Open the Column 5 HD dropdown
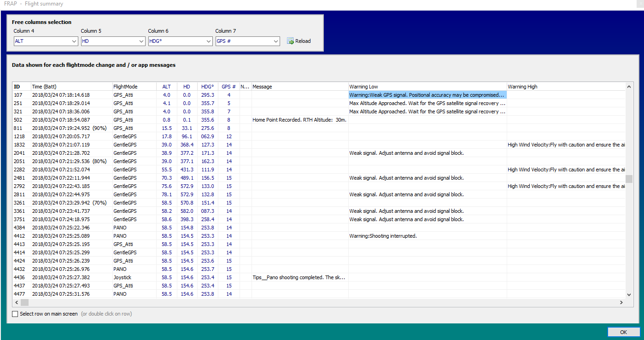The image size is (644, 340). 113,41
